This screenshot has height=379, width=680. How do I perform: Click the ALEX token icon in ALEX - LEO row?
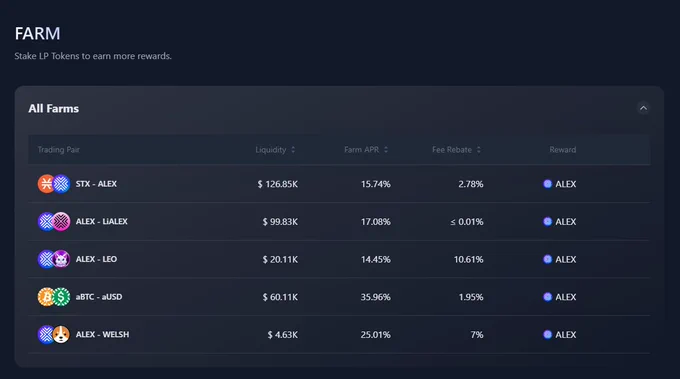(46, 259)
